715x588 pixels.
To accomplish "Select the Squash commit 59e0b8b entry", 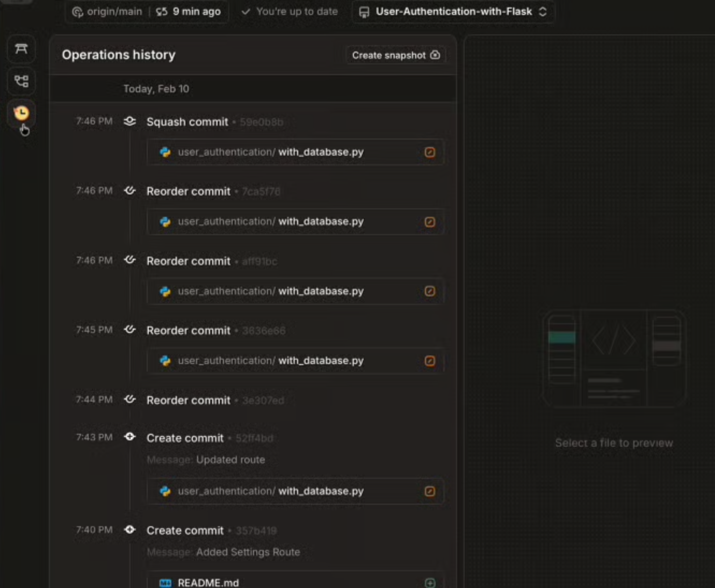I will 214,122.
